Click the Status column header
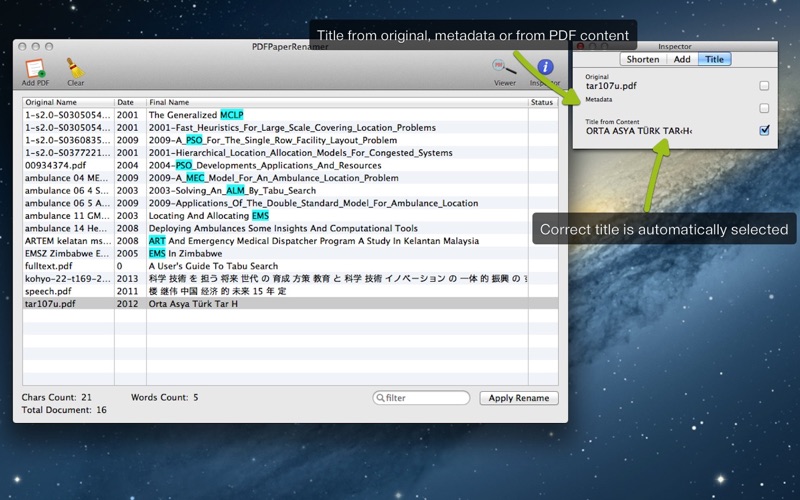Screen dimensions: 800x500 pyautogui.click(x=543, y=102)
